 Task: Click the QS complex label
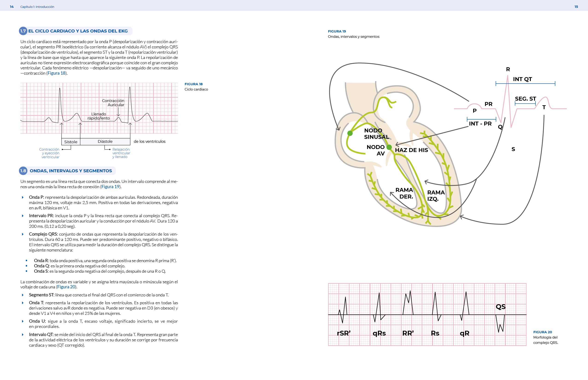(x=501, y=307)
